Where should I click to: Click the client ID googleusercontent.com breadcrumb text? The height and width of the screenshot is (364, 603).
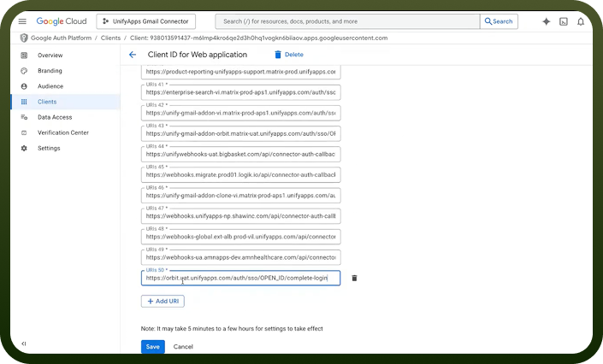click(x=259, y=38)
